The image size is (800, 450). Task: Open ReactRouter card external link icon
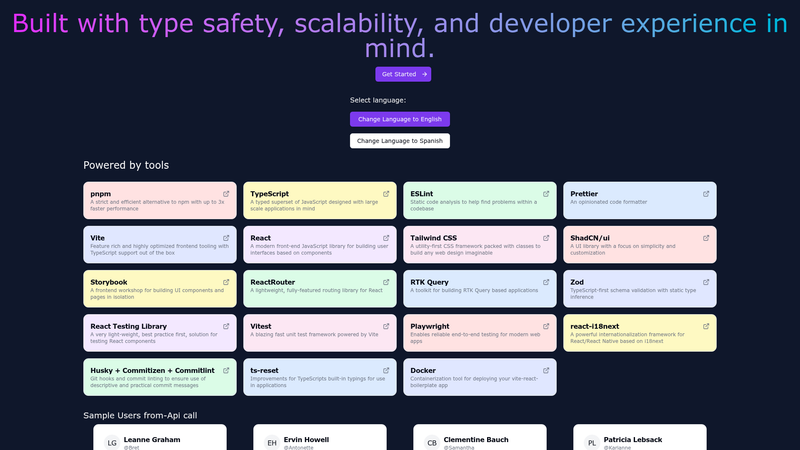386,282
